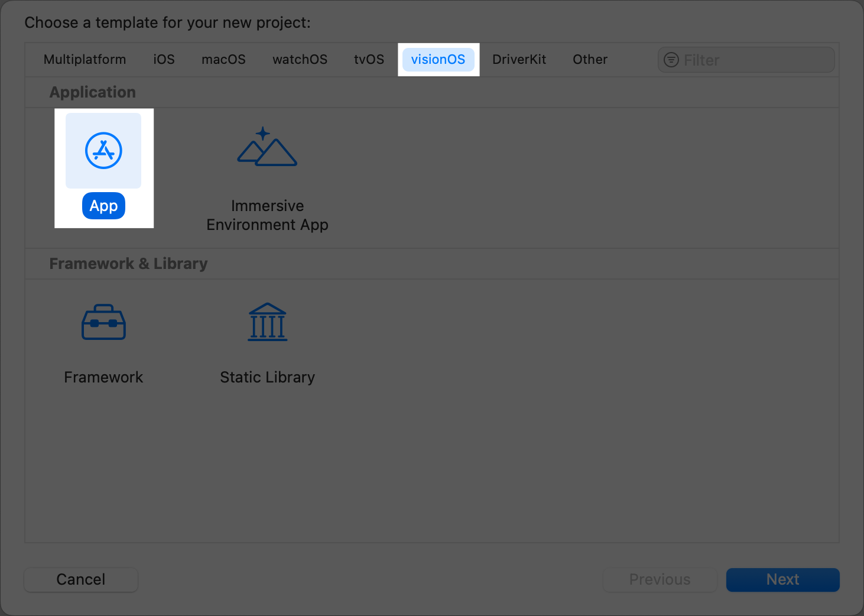864x616 pixels.
Task: Switch to the watchOS tab
Action: (300, 59)
